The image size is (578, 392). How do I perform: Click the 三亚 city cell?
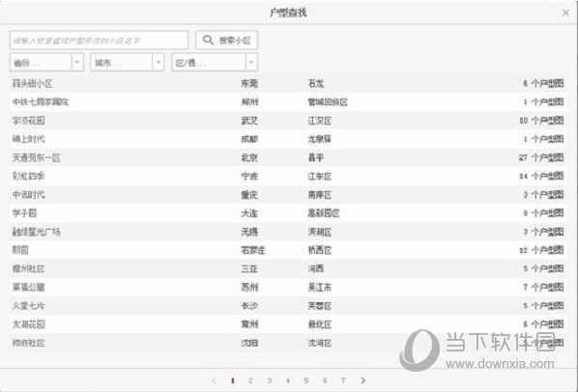[249, 268]
